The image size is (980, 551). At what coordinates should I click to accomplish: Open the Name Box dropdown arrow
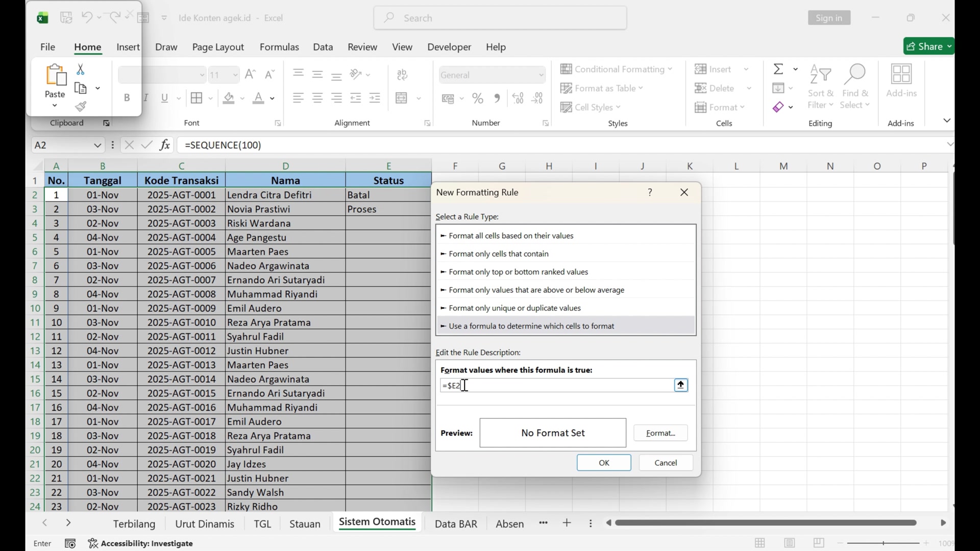[97, 145]
